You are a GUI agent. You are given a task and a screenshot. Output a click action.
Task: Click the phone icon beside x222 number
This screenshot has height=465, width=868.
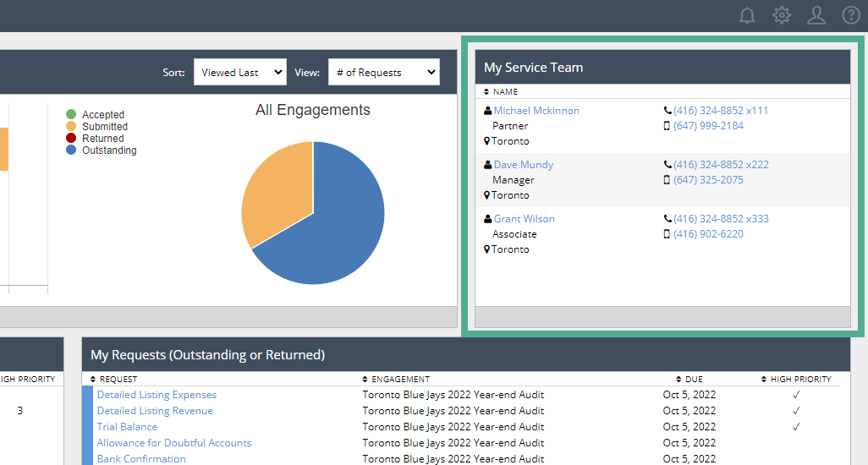click(667, 165)
